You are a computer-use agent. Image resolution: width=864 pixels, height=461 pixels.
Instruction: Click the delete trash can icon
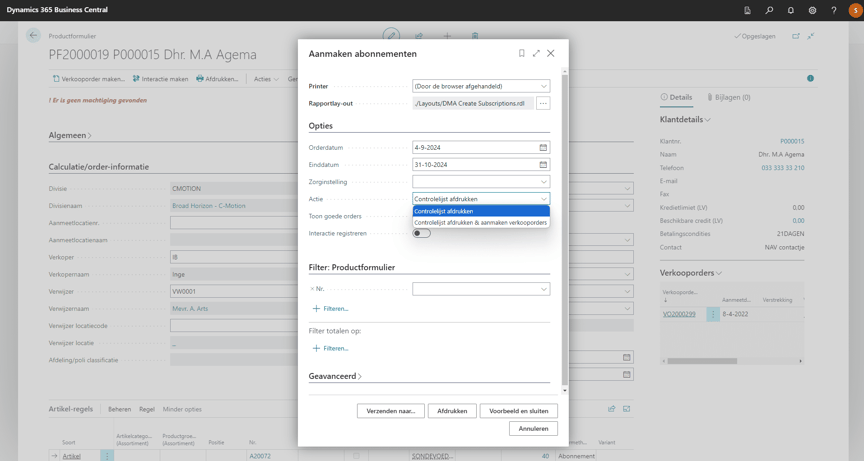[x=475, y=36]
